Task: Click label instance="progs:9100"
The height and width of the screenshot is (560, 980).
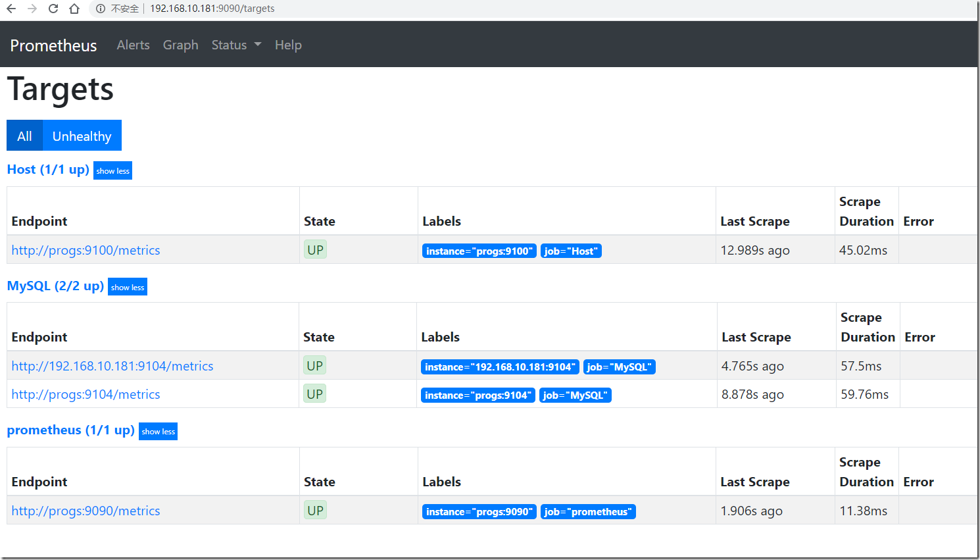Action: [x=479, y=251]
